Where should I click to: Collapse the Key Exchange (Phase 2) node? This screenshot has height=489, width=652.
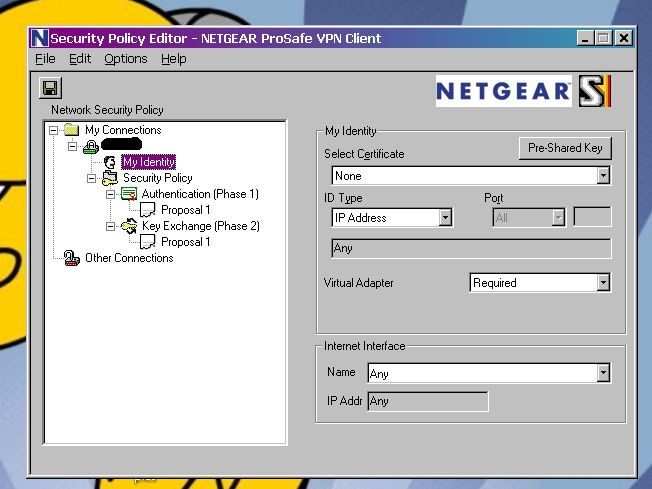click(x=110, y=226)
